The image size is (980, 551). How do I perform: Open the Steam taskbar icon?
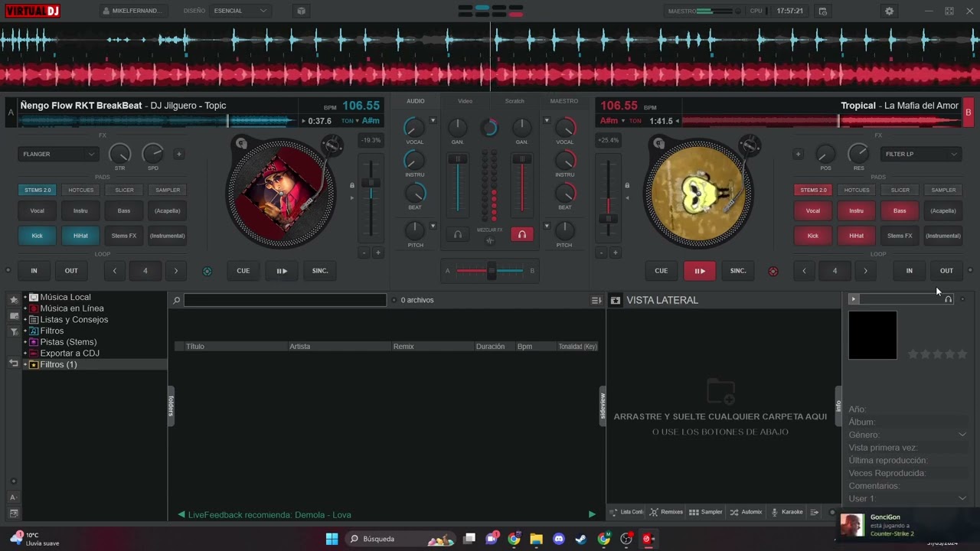click(581, 539)
